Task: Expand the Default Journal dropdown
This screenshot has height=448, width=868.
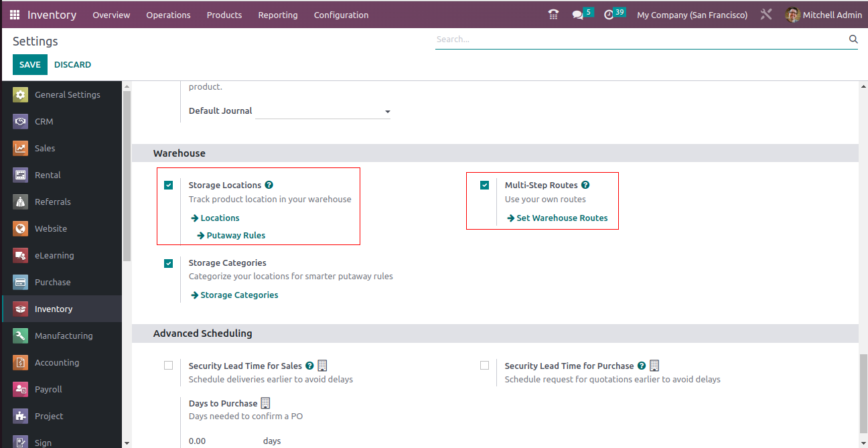Action: point(387,112)
